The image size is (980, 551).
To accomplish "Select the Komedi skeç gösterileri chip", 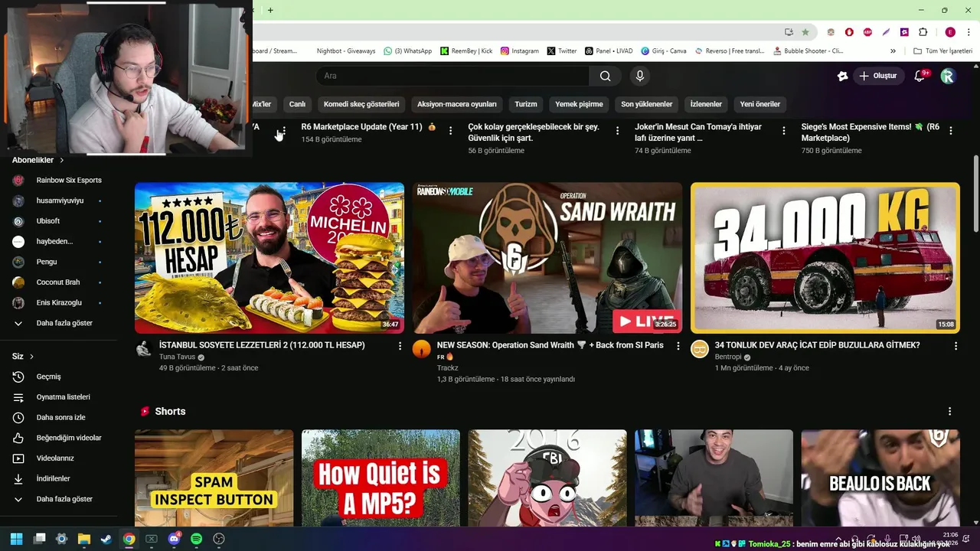I will tap(361, 104).
